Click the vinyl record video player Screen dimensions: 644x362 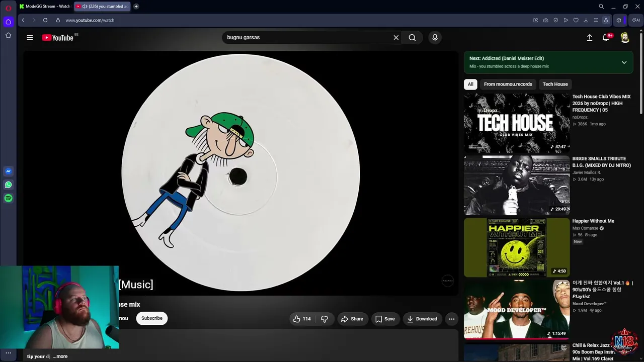240,172
